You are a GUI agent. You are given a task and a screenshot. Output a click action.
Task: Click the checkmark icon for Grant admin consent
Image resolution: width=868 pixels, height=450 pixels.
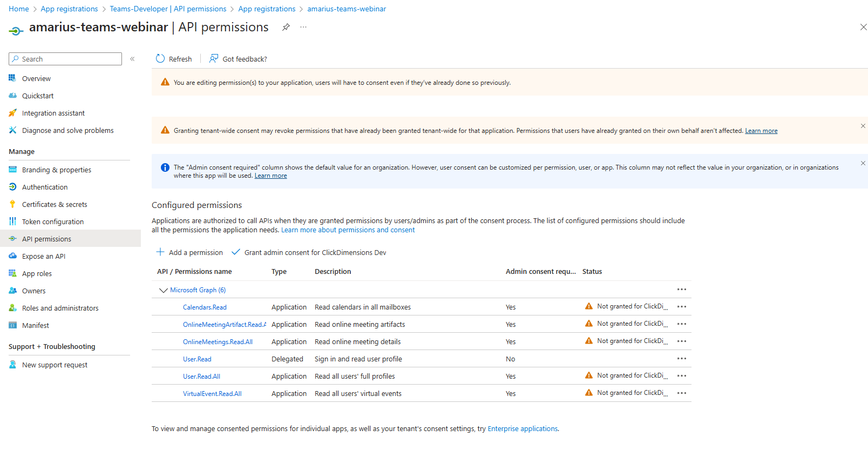click(236, 252)
